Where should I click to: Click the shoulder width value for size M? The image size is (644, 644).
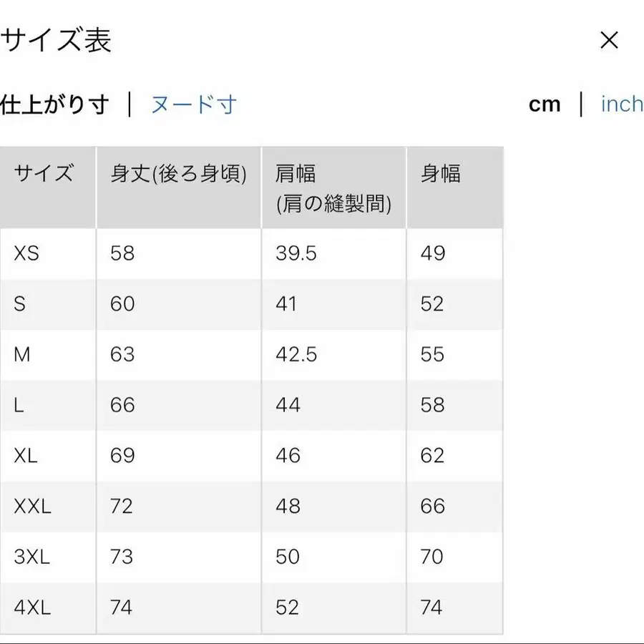coord(296,354)
